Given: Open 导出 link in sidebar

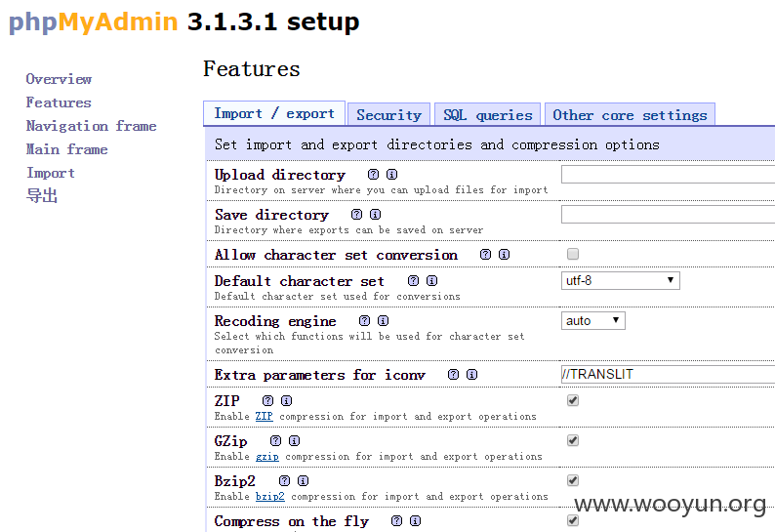Looking at the screenshot, I should tap(42, 196).
